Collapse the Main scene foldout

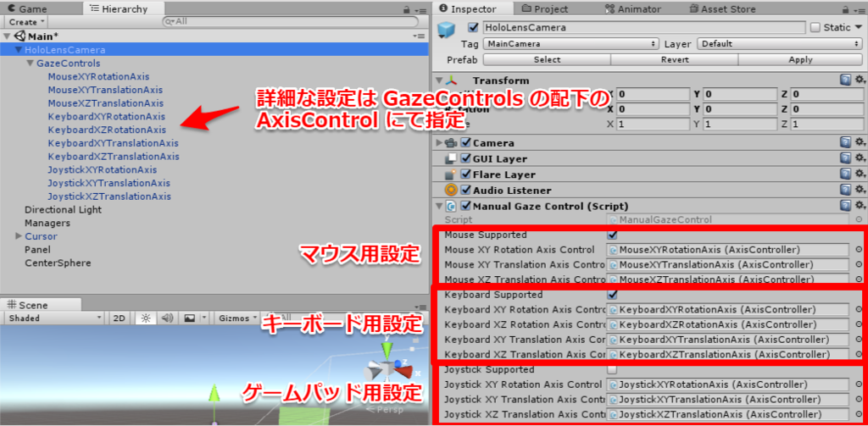7,36
